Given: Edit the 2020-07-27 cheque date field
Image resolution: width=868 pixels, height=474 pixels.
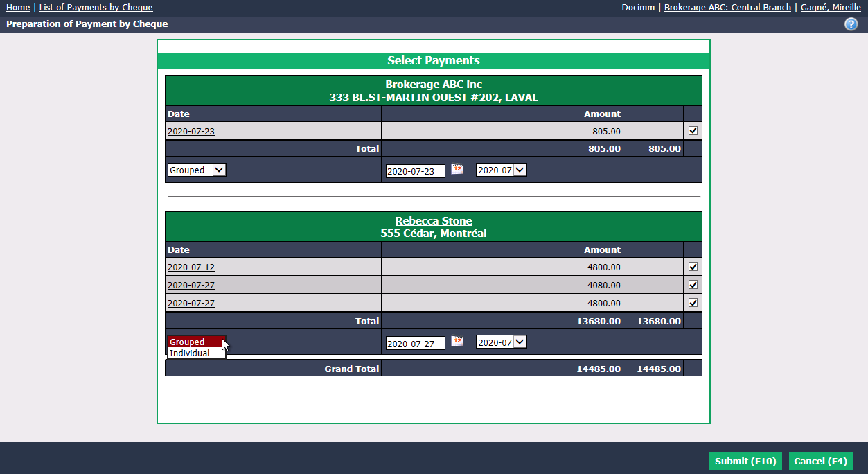Looking at the screenshot, I should pos(416,343).
